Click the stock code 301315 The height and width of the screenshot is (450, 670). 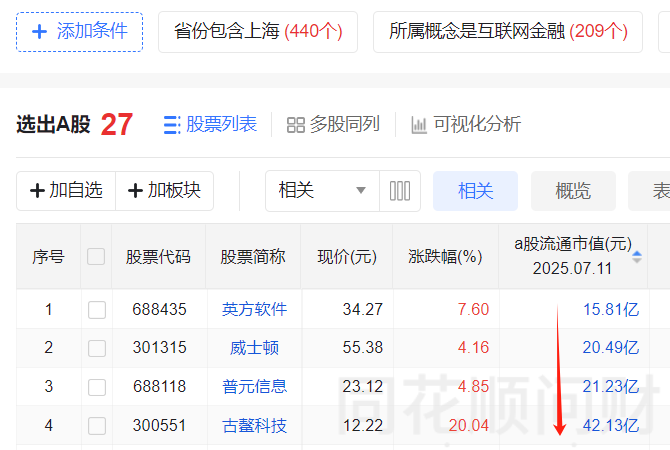click(x=159, y=348)
